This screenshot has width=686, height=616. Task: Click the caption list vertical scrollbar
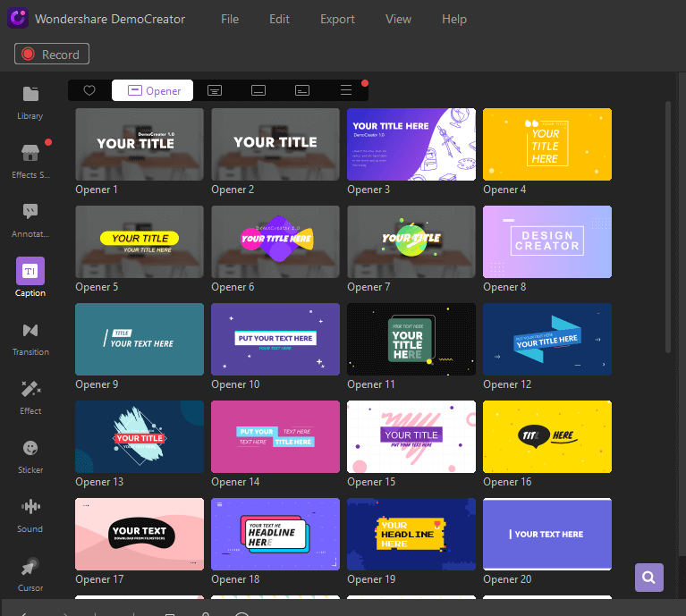[x=667, y=227]
